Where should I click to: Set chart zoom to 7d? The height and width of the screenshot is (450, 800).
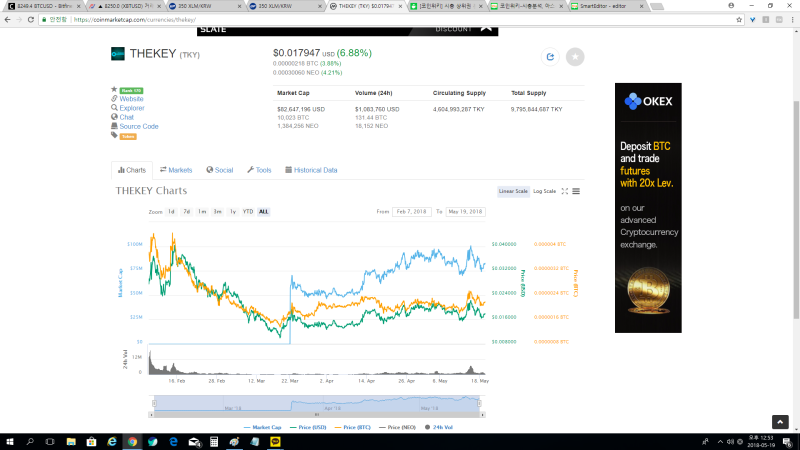pyautogui.click(x=187, y=212)
